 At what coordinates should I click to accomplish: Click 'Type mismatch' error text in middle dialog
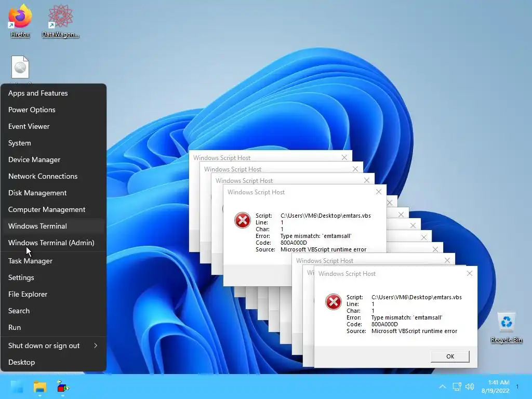point(315,236)
